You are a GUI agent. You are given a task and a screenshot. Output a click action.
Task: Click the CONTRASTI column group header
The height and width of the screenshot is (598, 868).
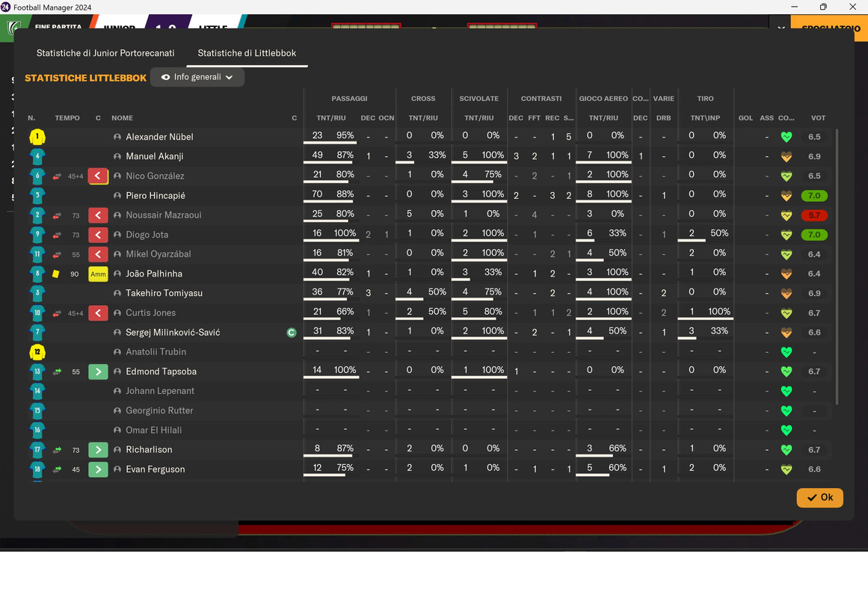541,99
